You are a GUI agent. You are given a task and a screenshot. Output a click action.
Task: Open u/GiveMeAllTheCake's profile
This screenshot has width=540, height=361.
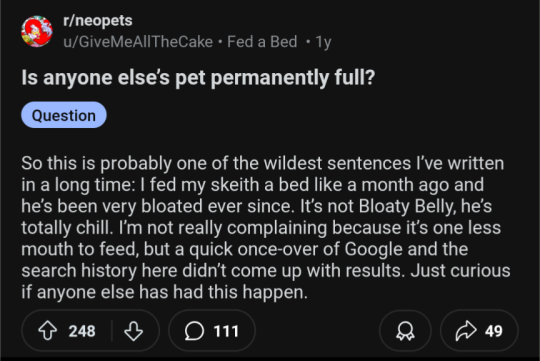[x=138, y=42]
